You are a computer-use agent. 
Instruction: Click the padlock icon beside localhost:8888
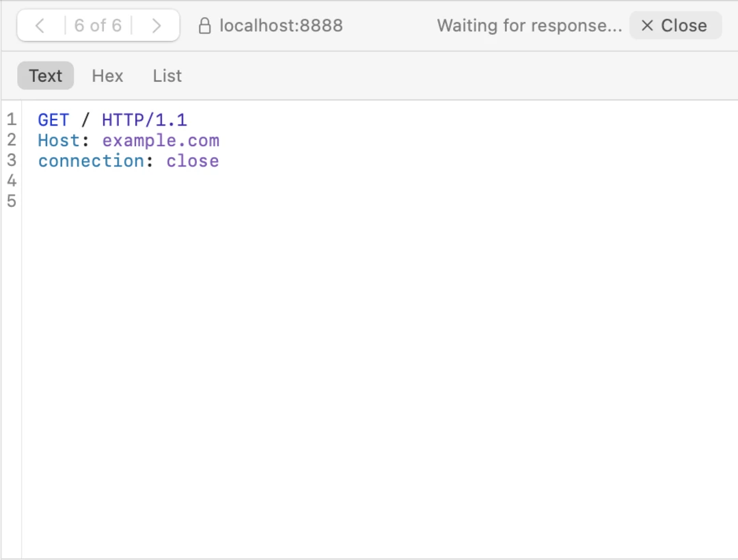coord(204,26)
